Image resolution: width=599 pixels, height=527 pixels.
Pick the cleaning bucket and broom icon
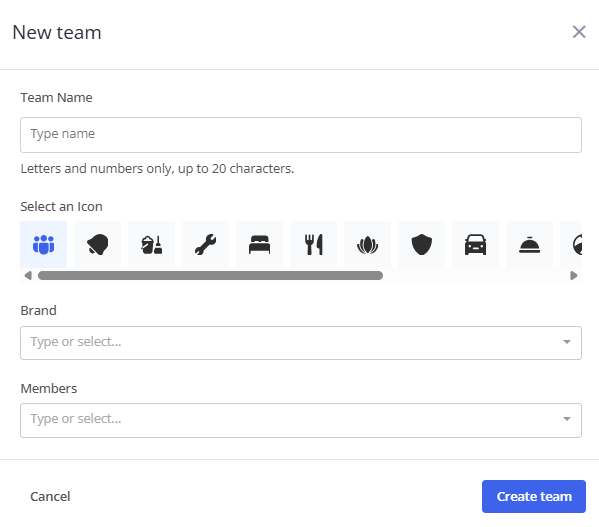[152, 244]
